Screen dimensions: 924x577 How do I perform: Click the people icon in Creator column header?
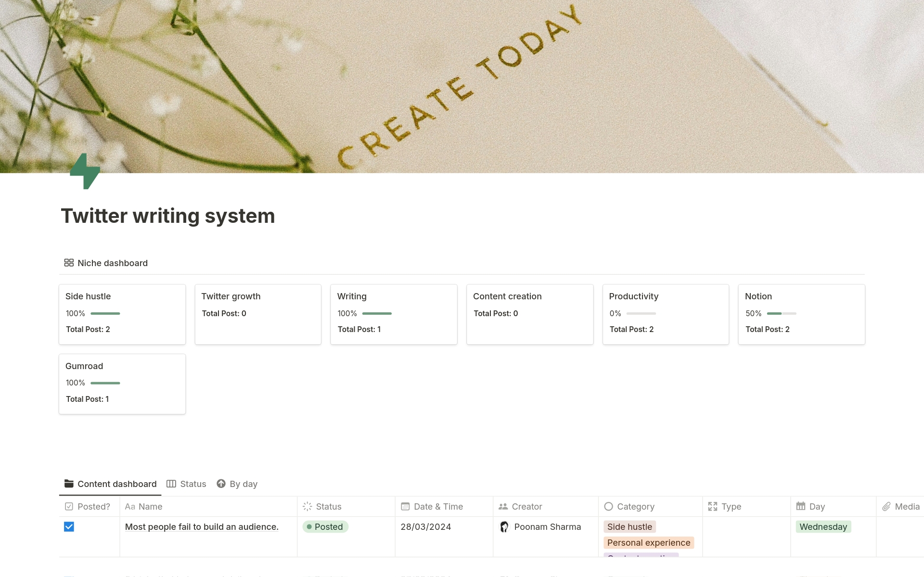pos(503,506)
